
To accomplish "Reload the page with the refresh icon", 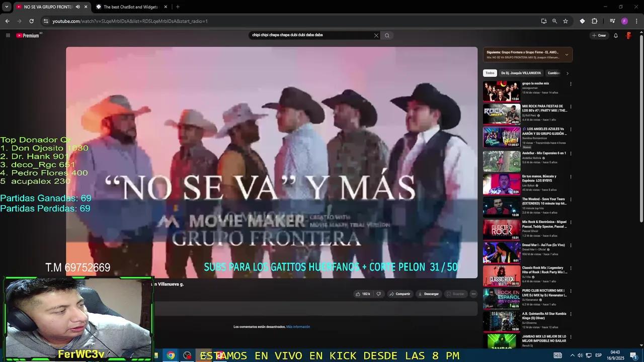I will 31,21.
